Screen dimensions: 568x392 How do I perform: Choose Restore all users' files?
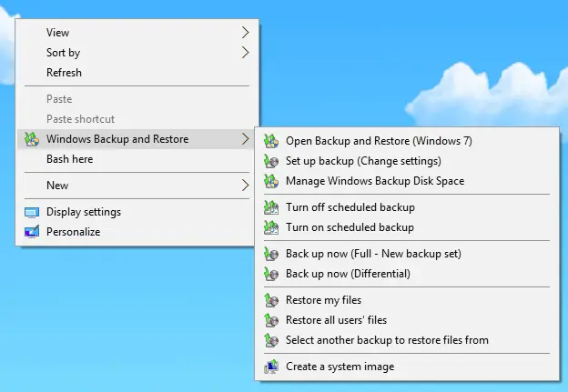(x=407, y=320)
